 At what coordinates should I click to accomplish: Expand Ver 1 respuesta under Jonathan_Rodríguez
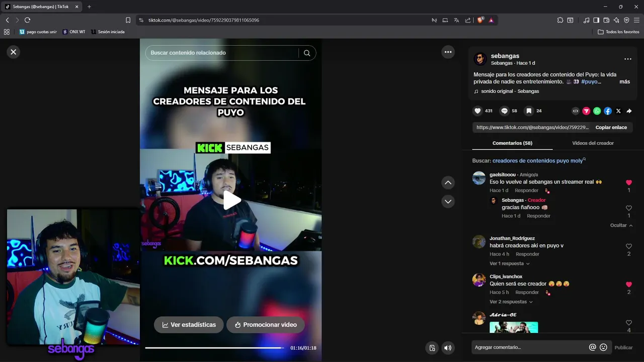pyautogui.click(x=510, y=263)
